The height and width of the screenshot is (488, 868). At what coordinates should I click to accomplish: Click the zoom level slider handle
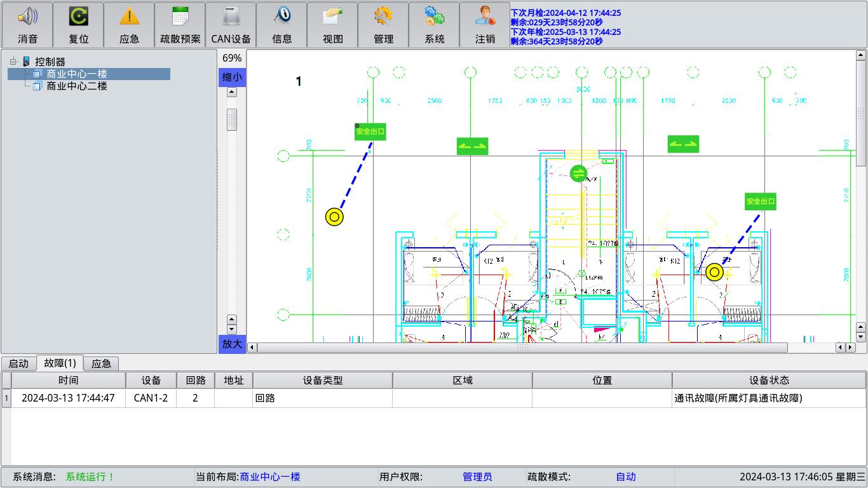pos(231,119)
